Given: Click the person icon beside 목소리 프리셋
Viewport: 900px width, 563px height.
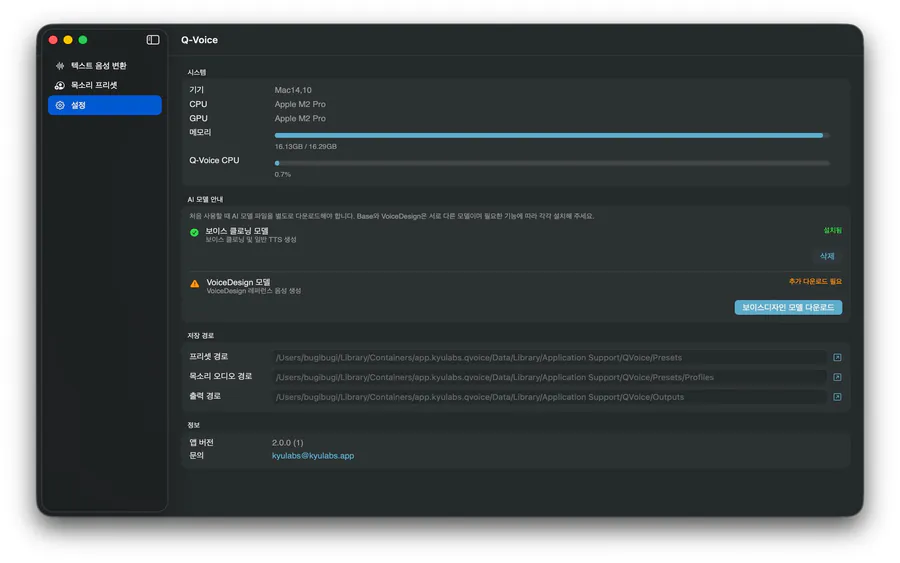Looking at the screenshot, I should 60,85.
